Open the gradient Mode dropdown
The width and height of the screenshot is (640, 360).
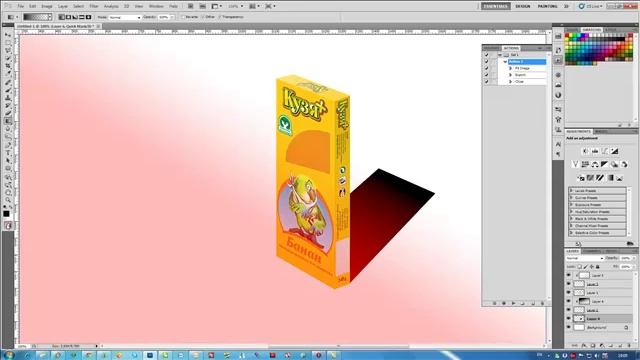[x=124, y=18]
